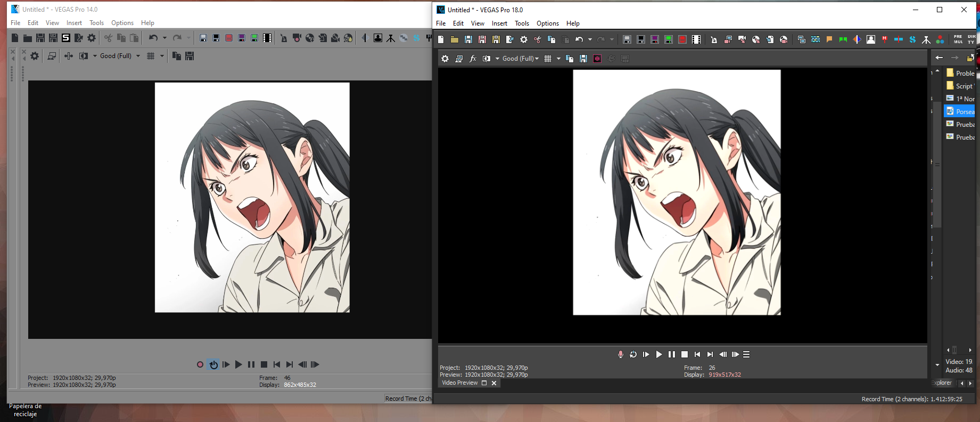Open File menu in VEGAS Pro 18
Image resolution: width=980 pixels, height=422 pixels.
(x=441, y=23)
